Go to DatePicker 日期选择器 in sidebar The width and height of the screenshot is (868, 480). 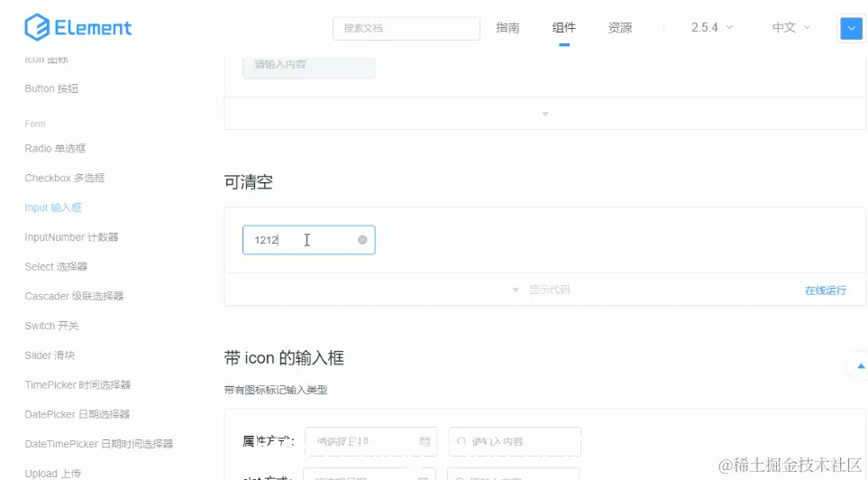77,415
